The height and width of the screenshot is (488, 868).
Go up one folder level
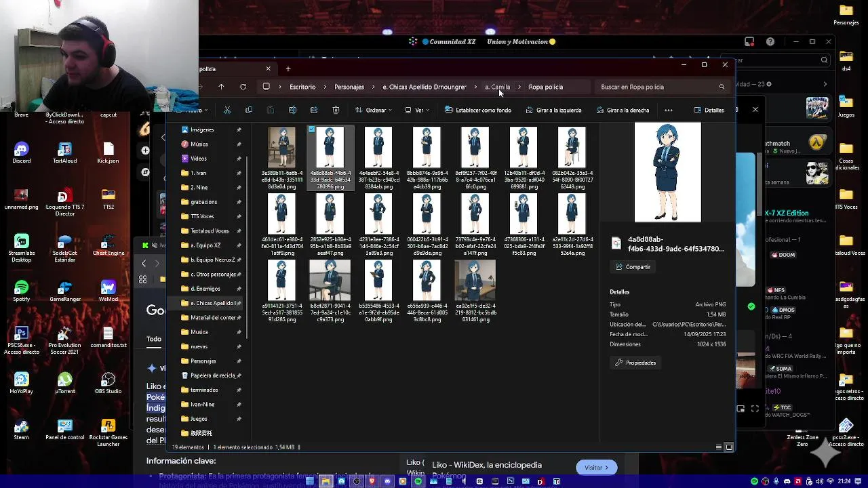pyautogui.click(x=221, y=87)
